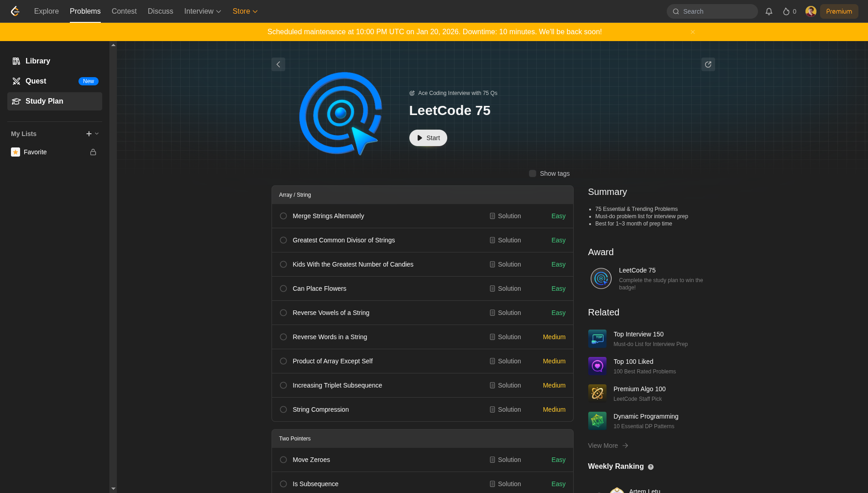868x493 pixels.
Task: Enable the Show tags checkbox
Action: (x=532, y=173)
